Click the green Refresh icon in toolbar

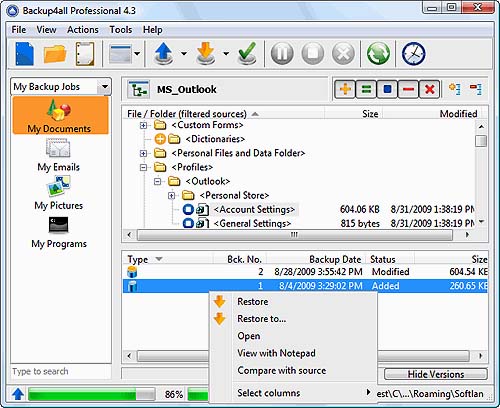[x=378, y=53]
